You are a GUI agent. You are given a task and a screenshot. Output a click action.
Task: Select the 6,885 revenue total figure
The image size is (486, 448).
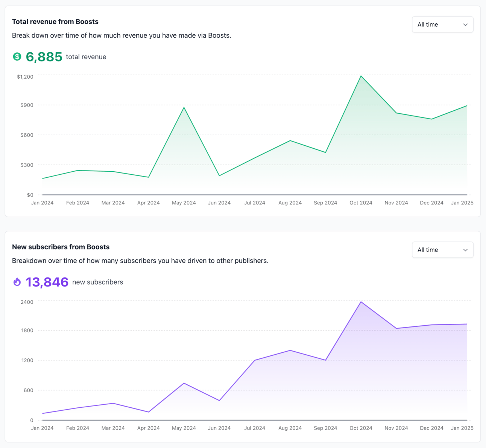pyautogui.click(x=44, y=57)
